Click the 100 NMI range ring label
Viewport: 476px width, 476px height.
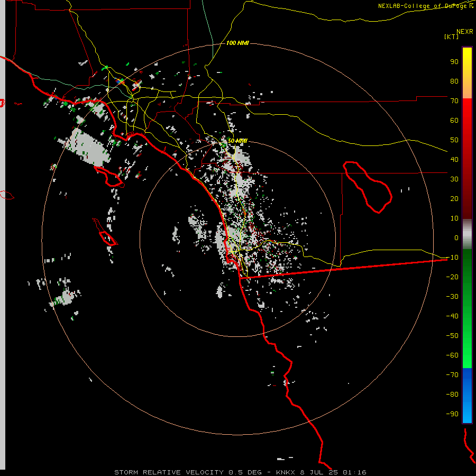click(237, 43)
